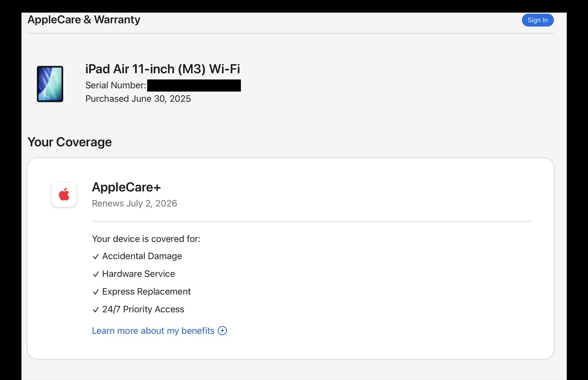Click the 24/7 Priority Access coverage item
588x380 pixels.
[143, 309]
